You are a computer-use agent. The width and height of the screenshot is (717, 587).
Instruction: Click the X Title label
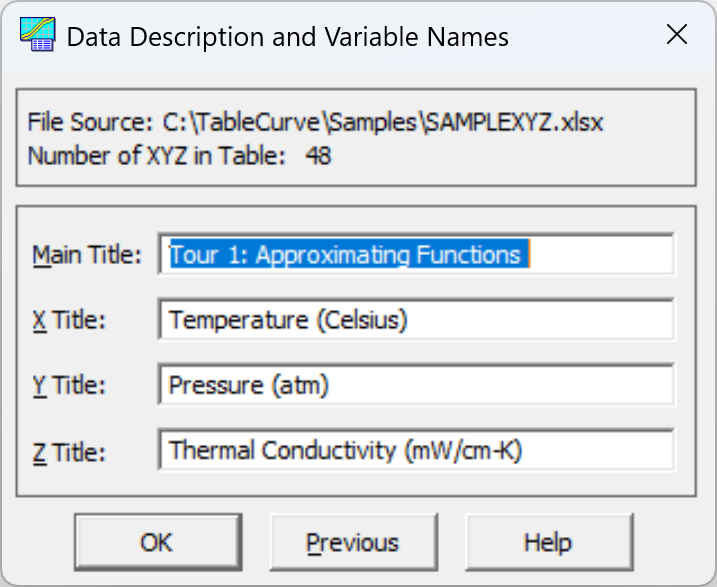(x=69, y=320)
